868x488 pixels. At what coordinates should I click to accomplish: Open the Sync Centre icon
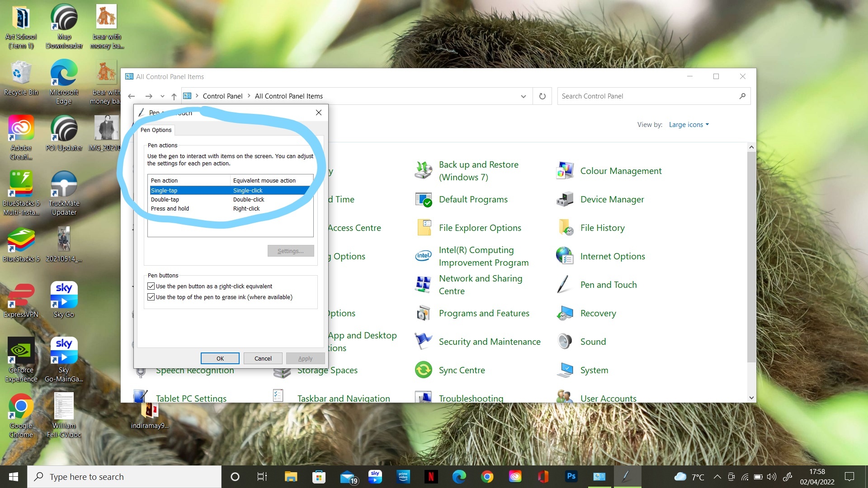click(424, 370)
